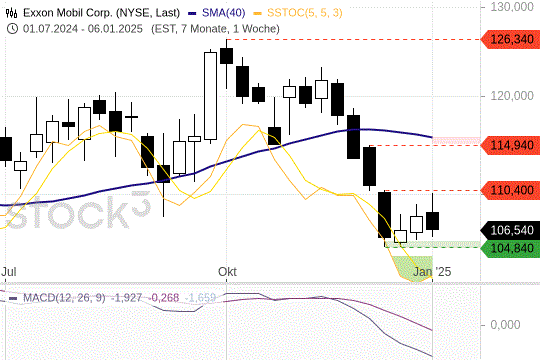Click the Okt time-axis label
Viewport: 540px width, 360px height.
(x=227, y=271)
